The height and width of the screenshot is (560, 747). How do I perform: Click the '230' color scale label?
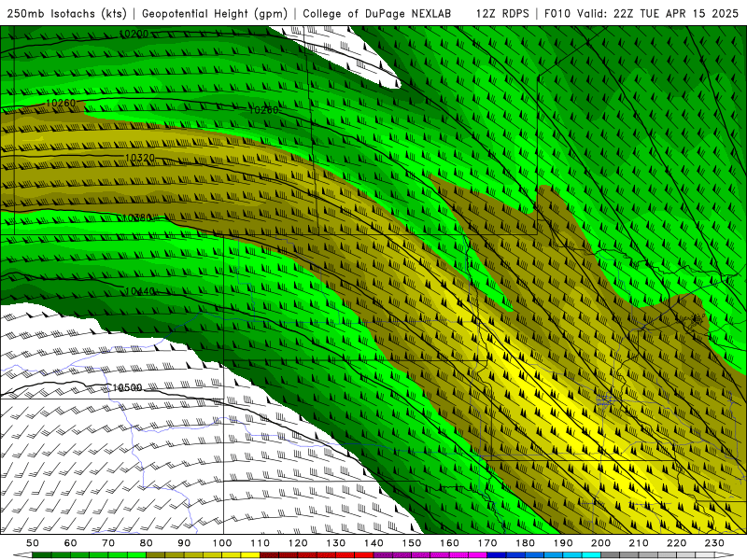714,543
